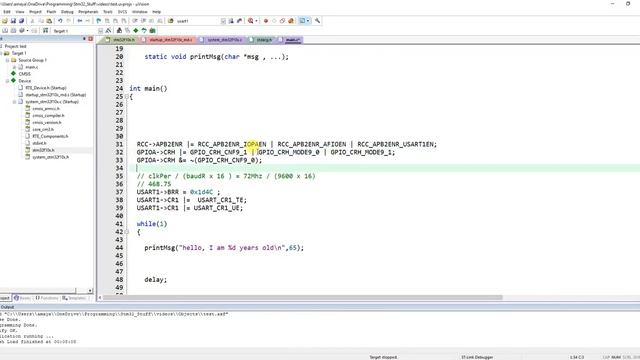Insert a breakpoint with red dot icon

click(266, 21)
